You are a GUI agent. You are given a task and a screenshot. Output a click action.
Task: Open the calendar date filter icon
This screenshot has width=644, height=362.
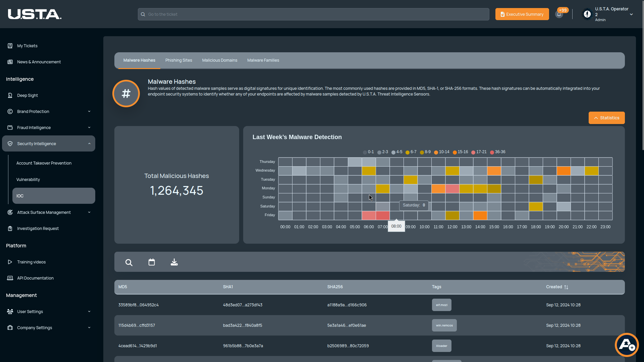point(152,262)
